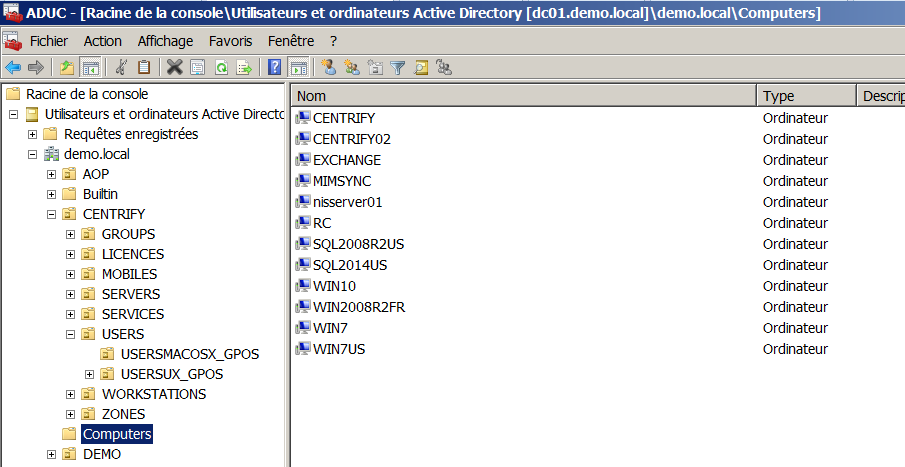The image size is (905, 467).
Task: Click the Cut scissors icon
Action: [x=121, y=68]
